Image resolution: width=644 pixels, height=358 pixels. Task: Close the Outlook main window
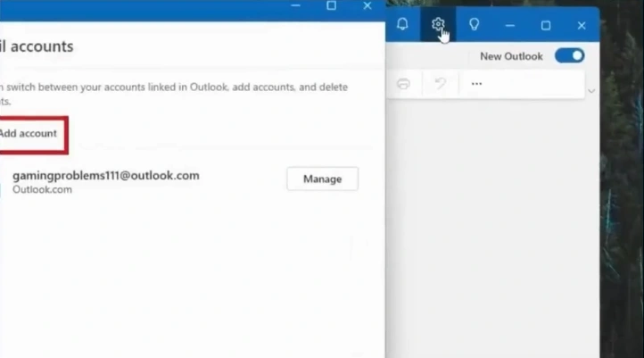582,26
